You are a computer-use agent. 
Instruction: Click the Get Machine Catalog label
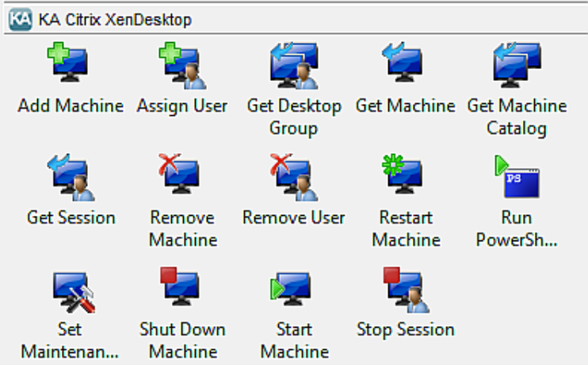click(517, 117)
